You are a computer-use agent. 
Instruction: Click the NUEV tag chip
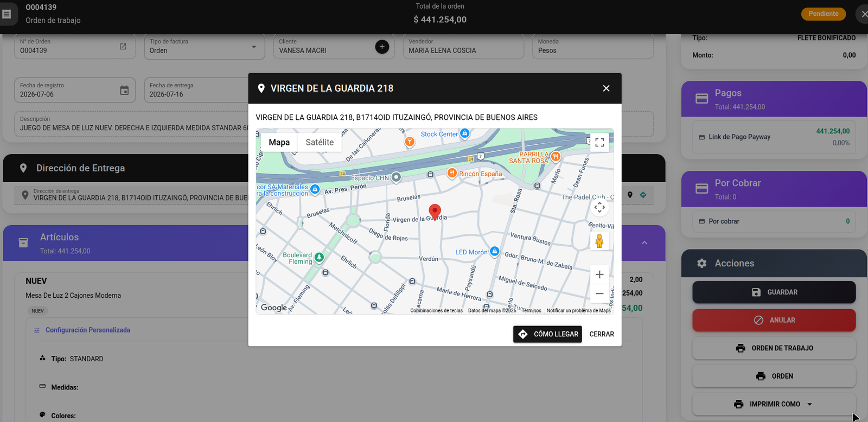tap(37, 311)
